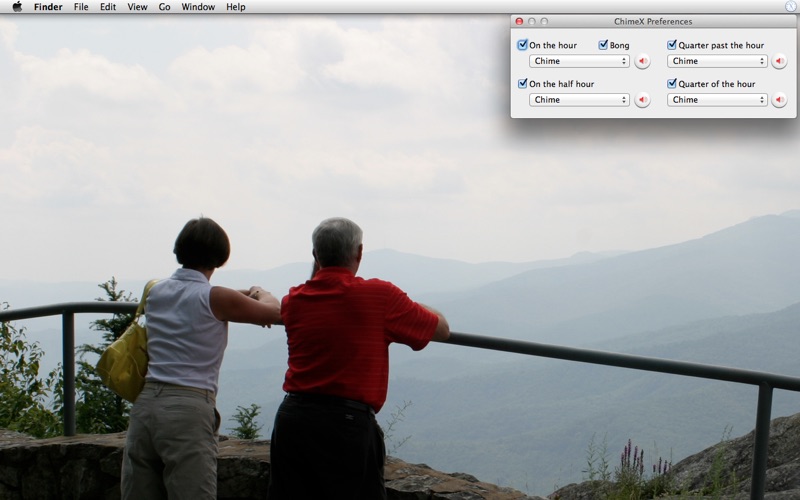Open the File menu
Image resolution: width=800 pixels, height=500 pixels.
(x=81, y=7)
